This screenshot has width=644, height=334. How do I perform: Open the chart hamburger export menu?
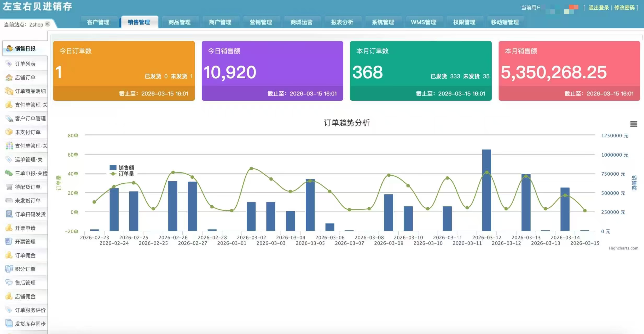pyautogui.click(x=634, y=124)
